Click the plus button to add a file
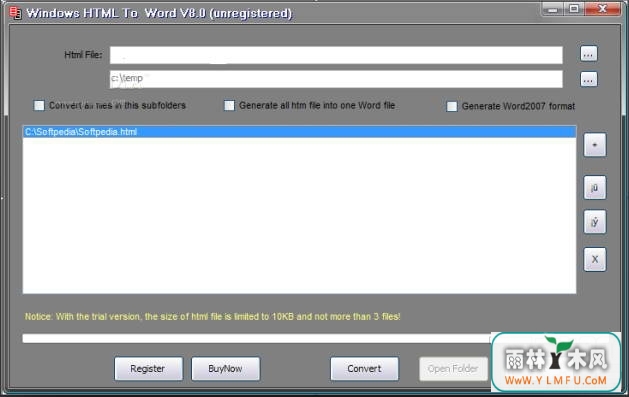Screen dimensions: 629x397 tap(595, 145)
